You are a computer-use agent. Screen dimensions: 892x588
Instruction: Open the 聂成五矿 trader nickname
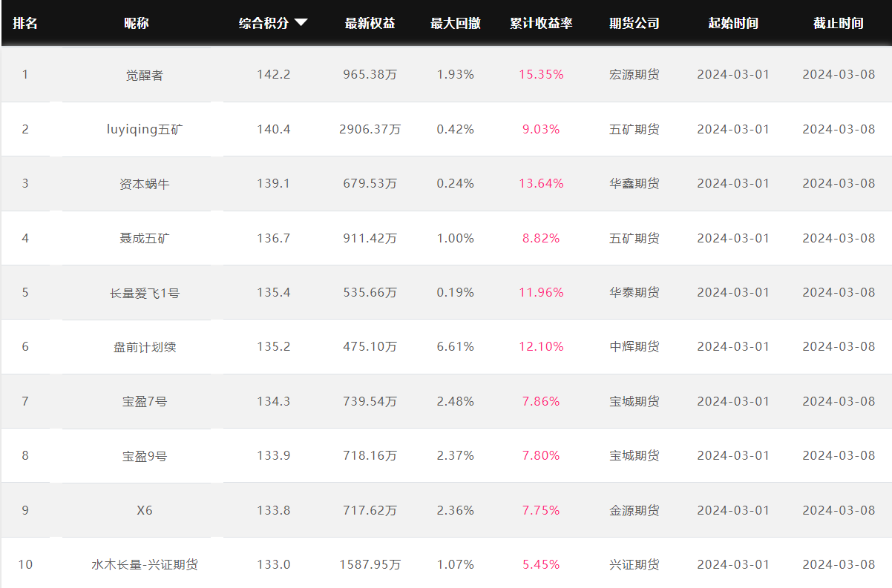coord(145,238)
